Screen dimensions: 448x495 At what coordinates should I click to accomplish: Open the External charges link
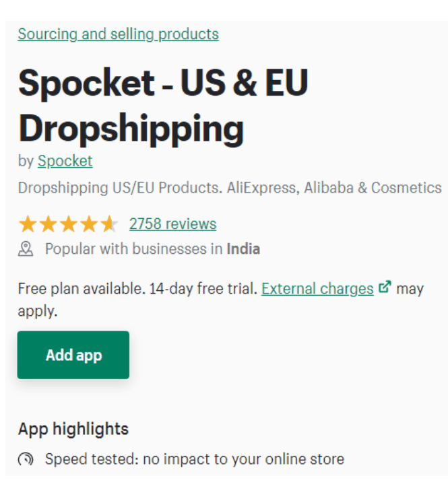tap(317, 289)
